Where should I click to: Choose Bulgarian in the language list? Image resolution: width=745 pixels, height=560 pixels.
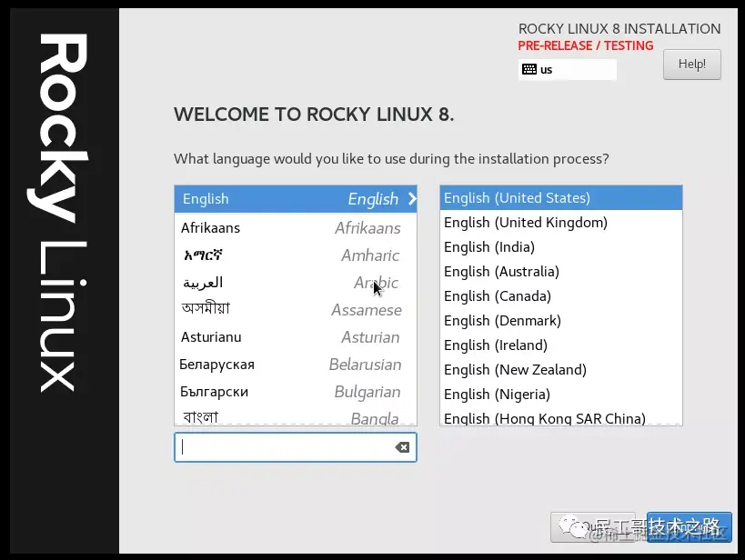coord(296,392)
